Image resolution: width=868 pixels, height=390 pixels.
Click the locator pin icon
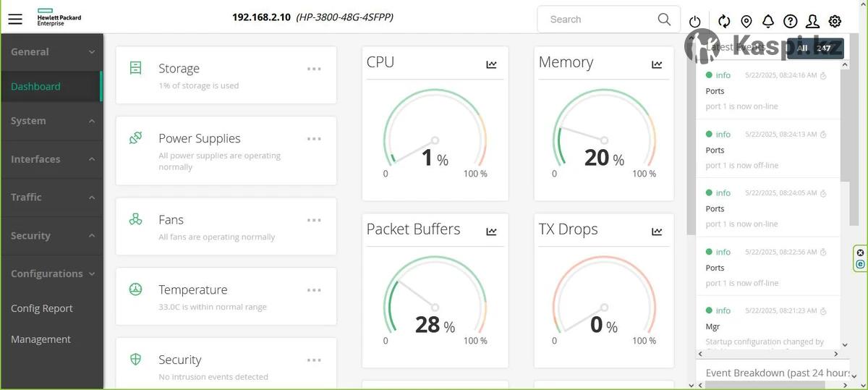[746, 21]
